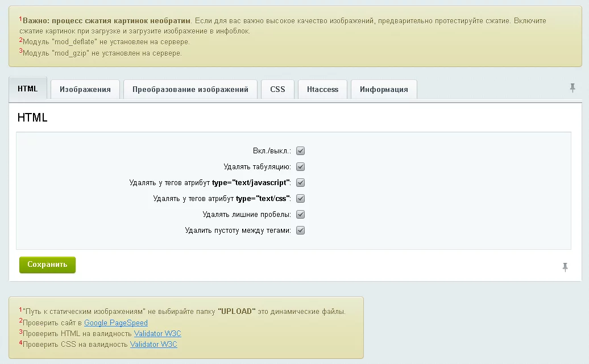Click the HTML section heading

click(x=32, y=118)
